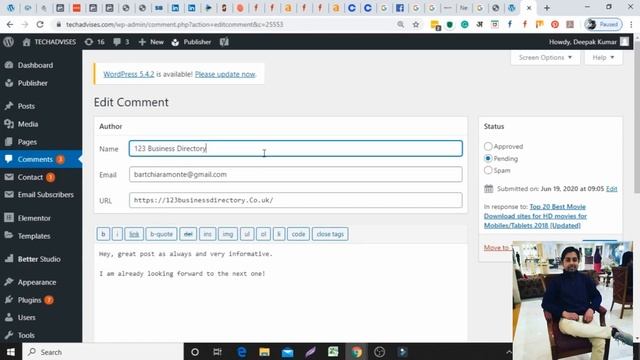Open the WordPress logo menu in admin bar
This screenshot has height=360, width=640.
tap(8, 42)
